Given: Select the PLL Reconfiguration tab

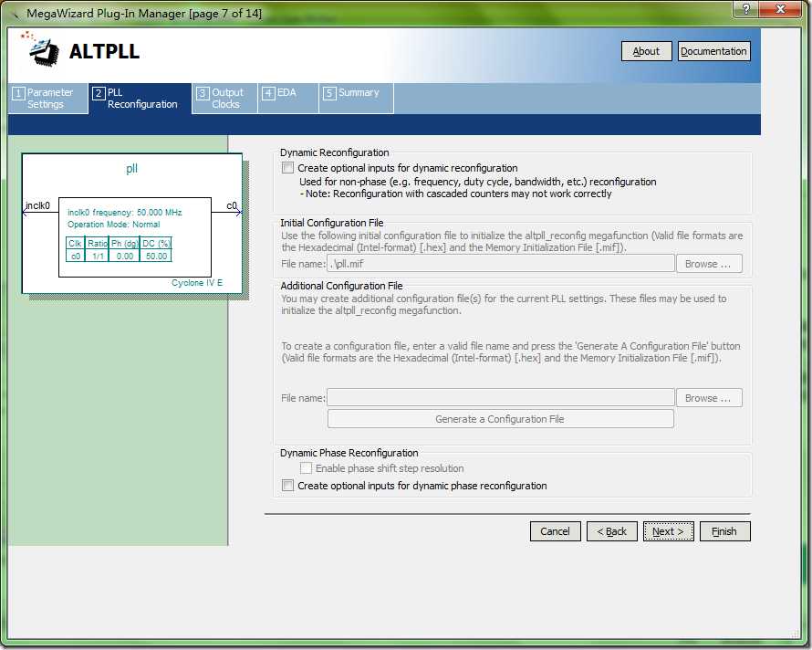Looking at the screenshot, I should [140, 98].
